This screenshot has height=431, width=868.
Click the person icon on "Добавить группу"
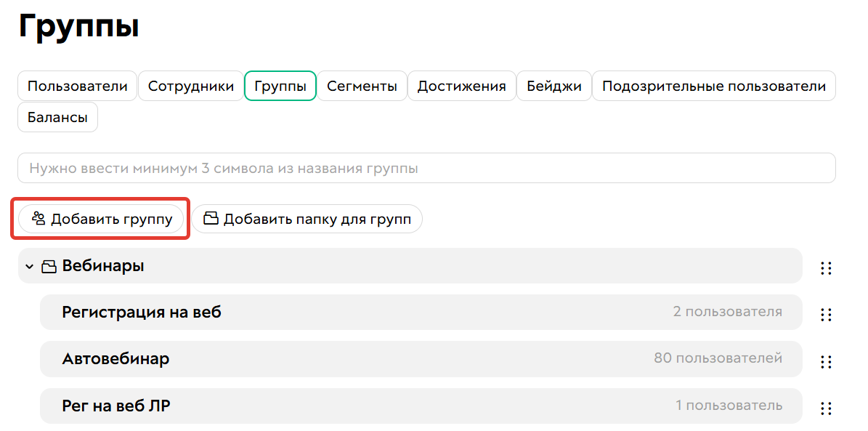coord(37,218)
